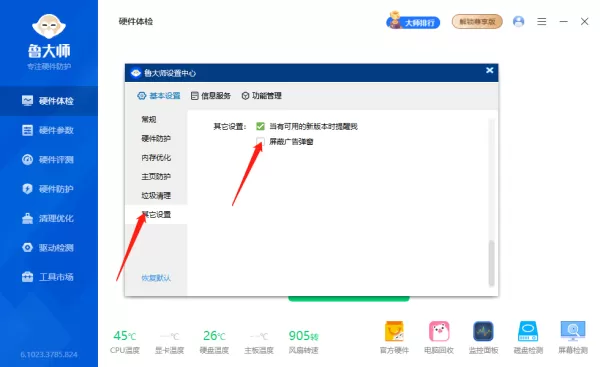Open 硬件体检 in the left sidebar
The width and height of the screenshot is (600, 367).
click(x=49, y=101)
